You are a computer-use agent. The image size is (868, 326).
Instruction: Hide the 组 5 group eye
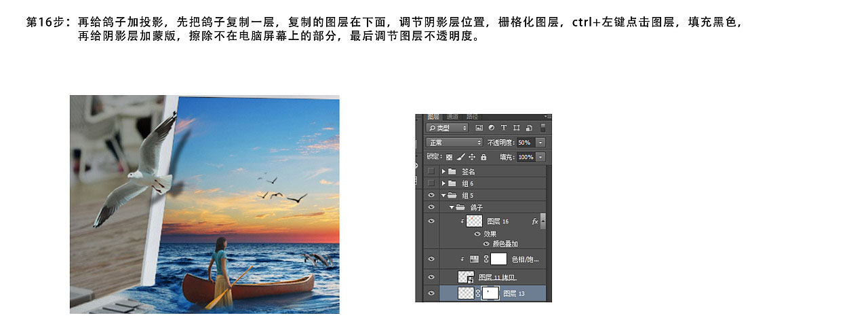click(431, 195)
